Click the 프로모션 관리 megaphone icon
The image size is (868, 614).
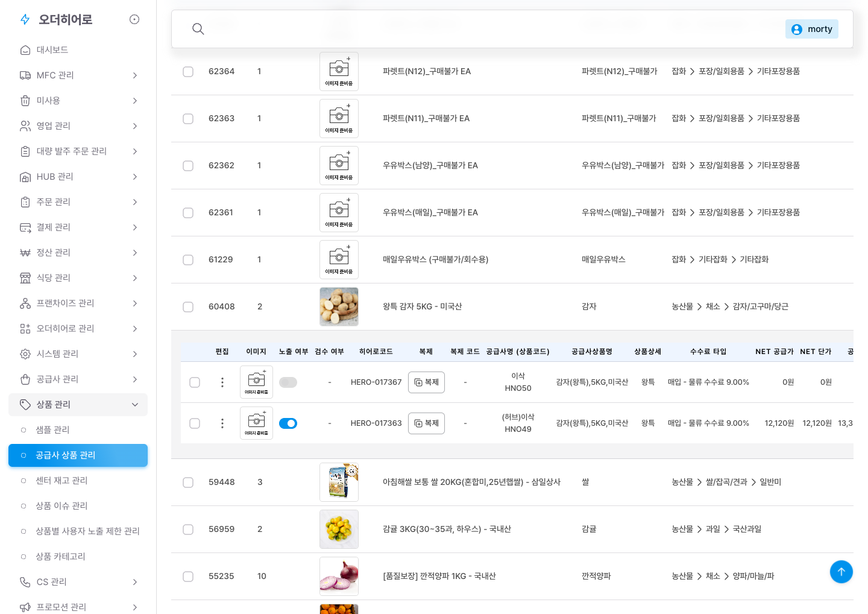25,607
